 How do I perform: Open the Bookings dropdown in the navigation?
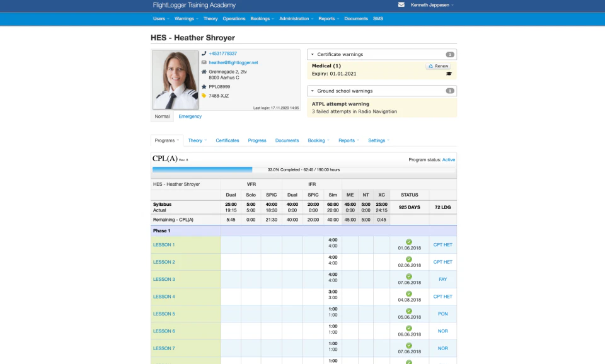262,18
